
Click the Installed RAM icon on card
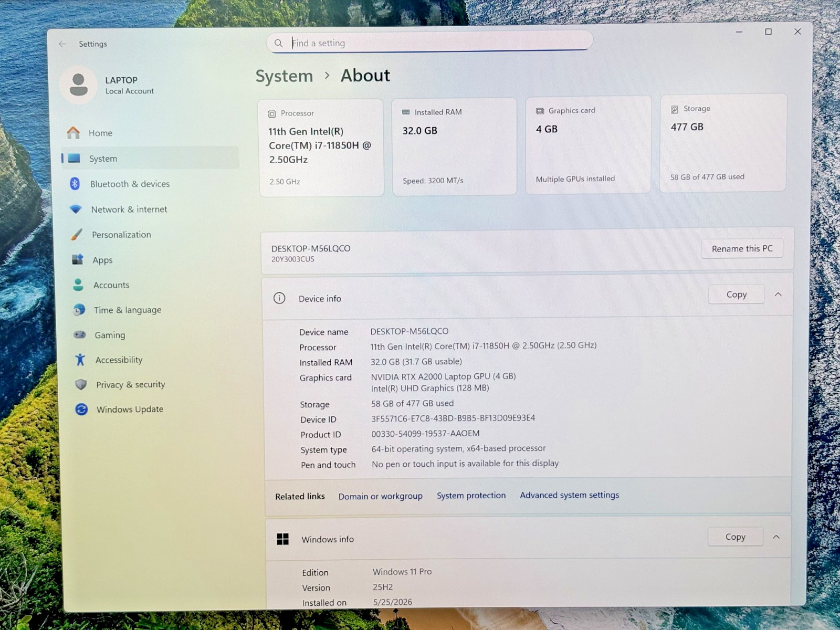[x=406, y=112]
